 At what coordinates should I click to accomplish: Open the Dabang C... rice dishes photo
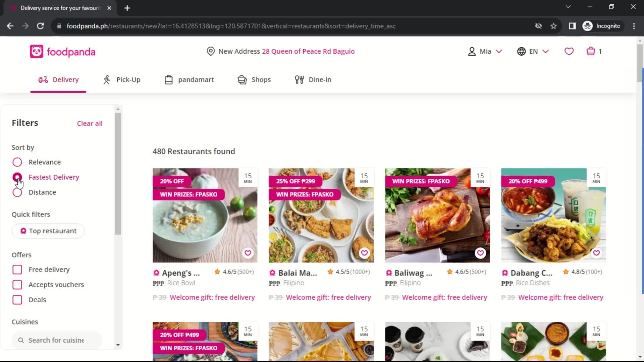pyautogui.click(x=553, y=216)
